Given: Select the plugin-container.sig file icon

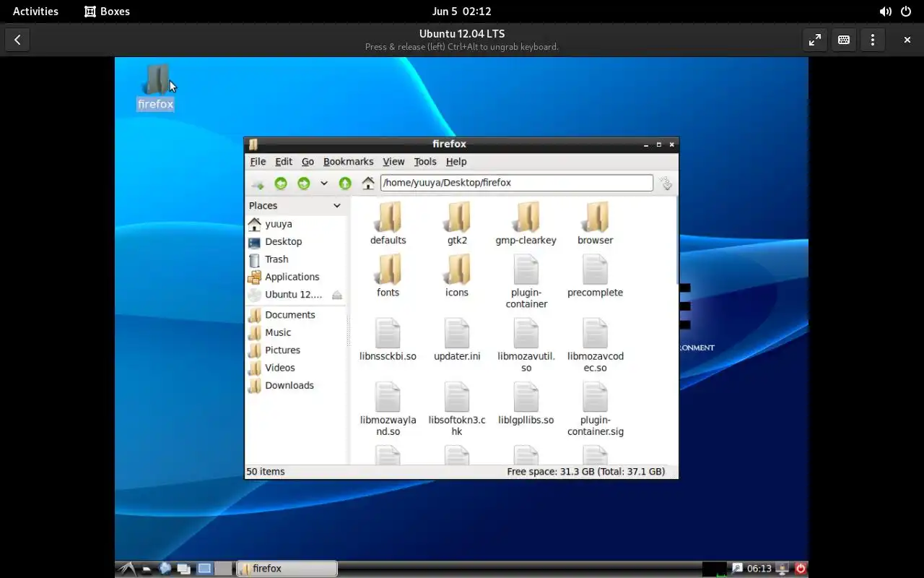Looking at the screenshot, I should (596, 397).
